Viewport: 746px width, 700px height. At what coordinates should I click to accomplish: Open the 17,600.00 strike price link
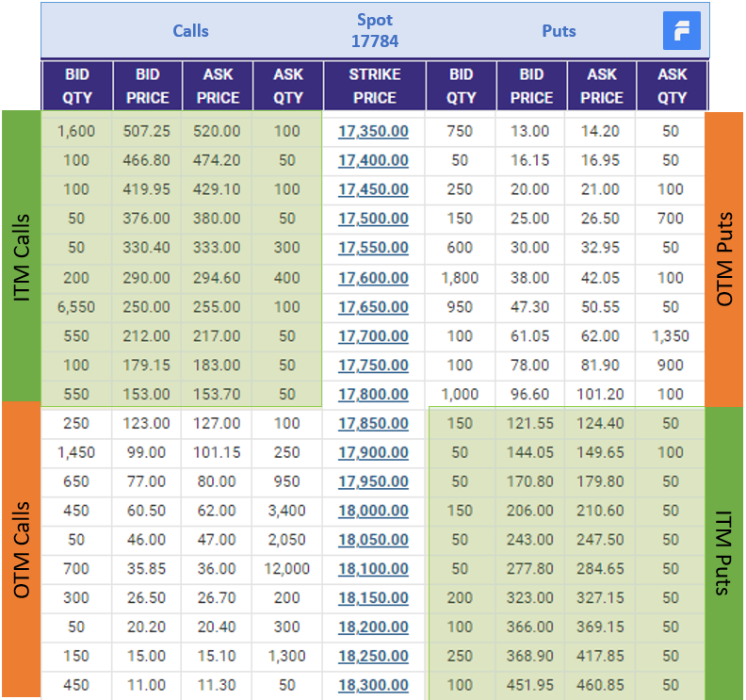[374, 278]
